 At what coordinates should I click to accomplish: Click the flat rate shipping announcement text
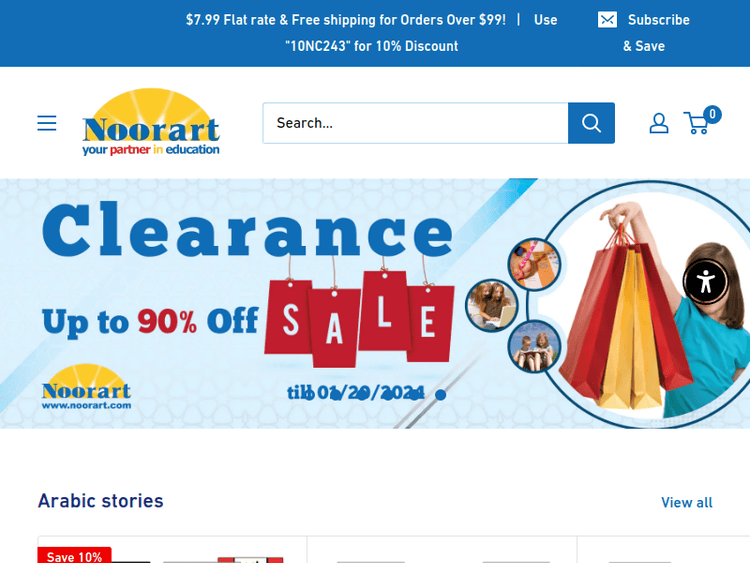pos(371,33)
